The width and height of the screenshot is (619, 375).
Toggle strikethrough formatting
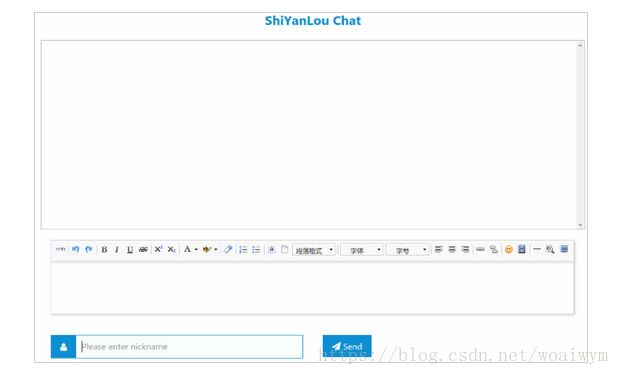[143, 249]
